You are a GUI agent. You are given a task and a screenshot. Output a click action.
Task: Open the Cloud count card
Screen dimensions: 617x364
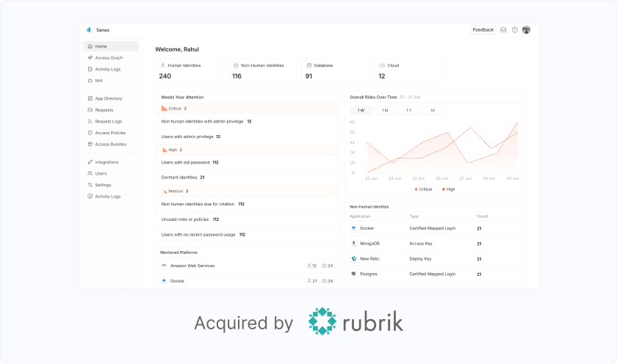(409, 70)
